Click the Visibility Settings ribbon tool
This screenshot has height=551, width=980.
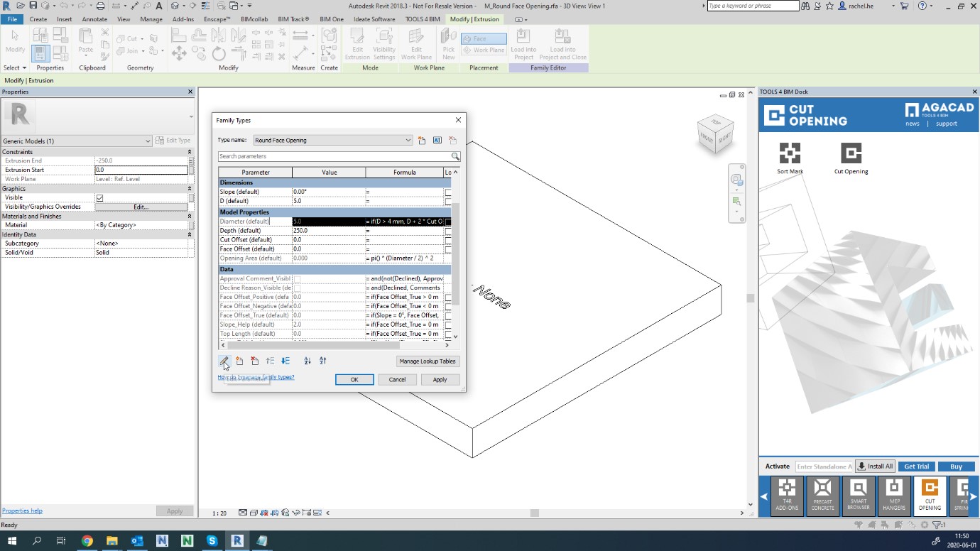384,45
